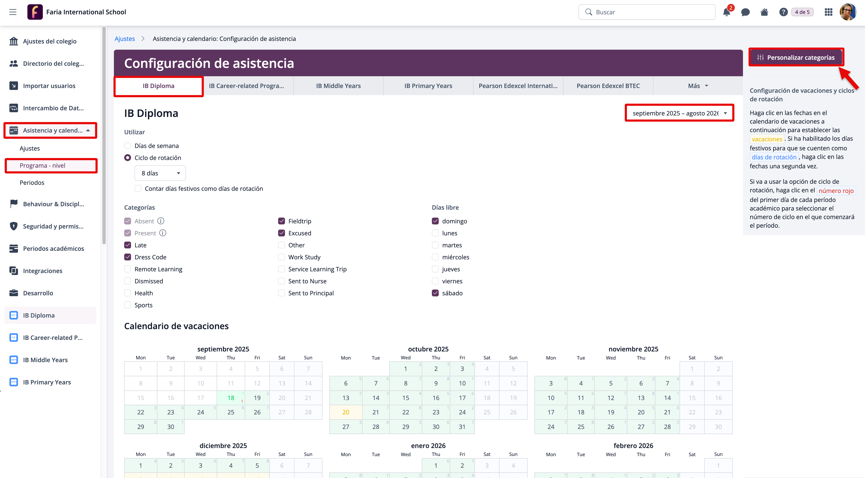
Task: Open the 8 días rotation cycle dropdown
Action: (160, 173)
